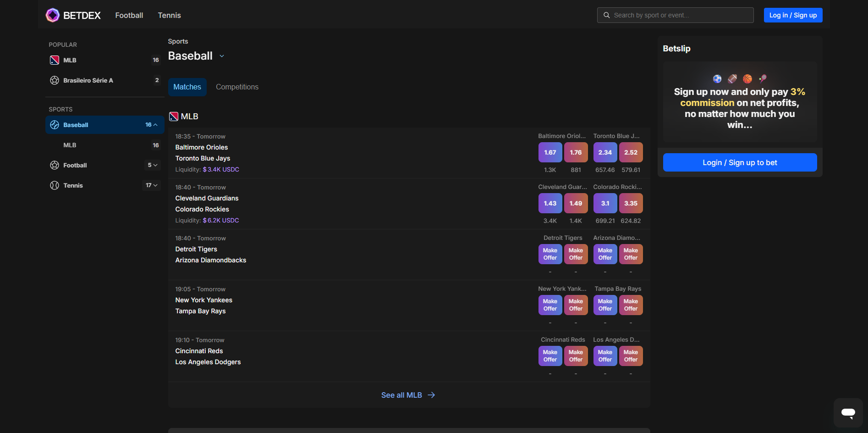Open the Baseball sport dropdown chevron
Screen dimensions: 868x433
click(222, 56)
